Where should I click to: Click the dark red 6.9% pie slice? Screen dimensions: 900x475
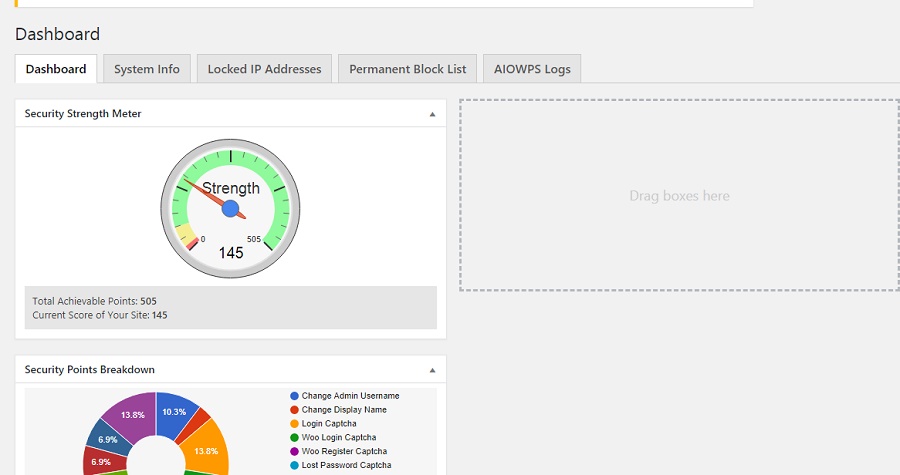(x=101, y=461)
